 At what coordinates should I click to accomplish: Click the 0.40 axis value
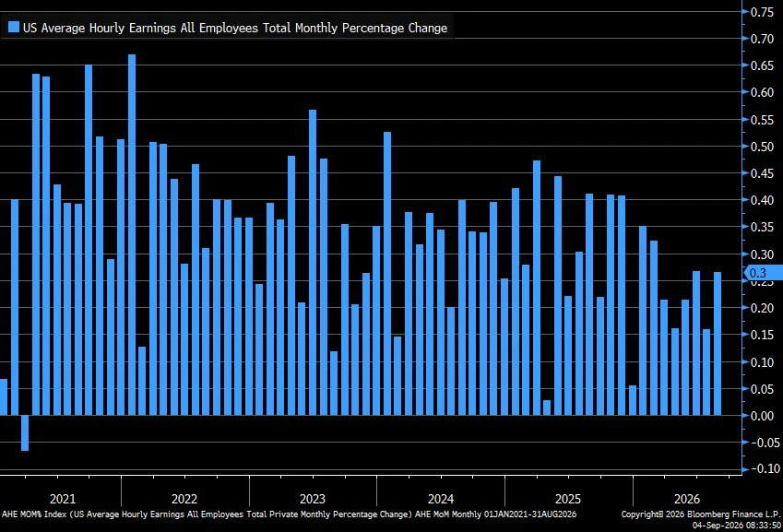[762, 200]
